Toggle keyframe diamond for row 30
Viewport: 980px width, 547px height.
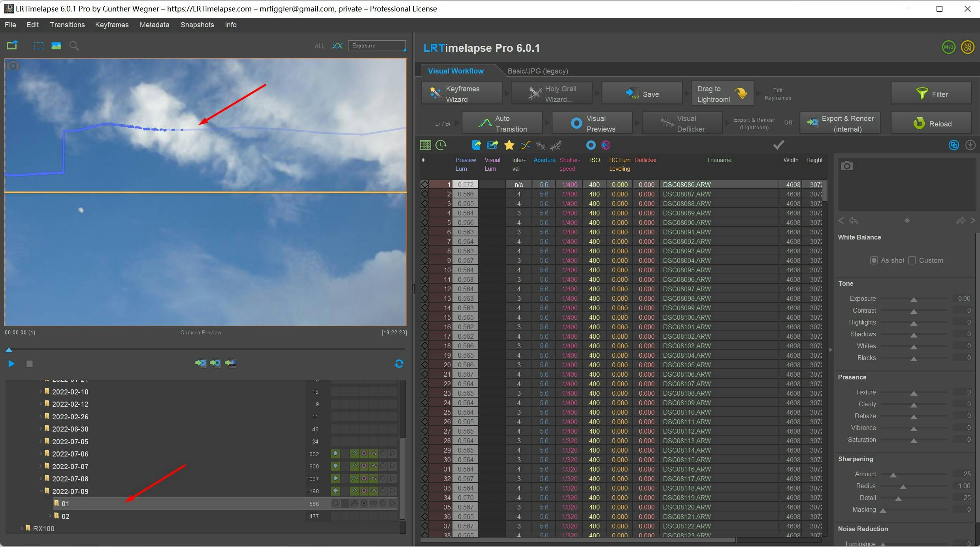[424, 460]
